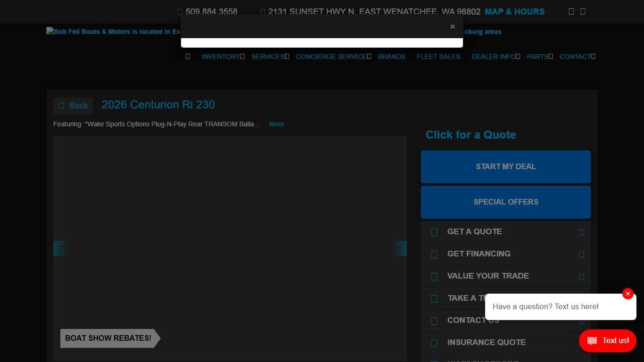Click the Boat Show Rebates banner

[x=108, y=338]
